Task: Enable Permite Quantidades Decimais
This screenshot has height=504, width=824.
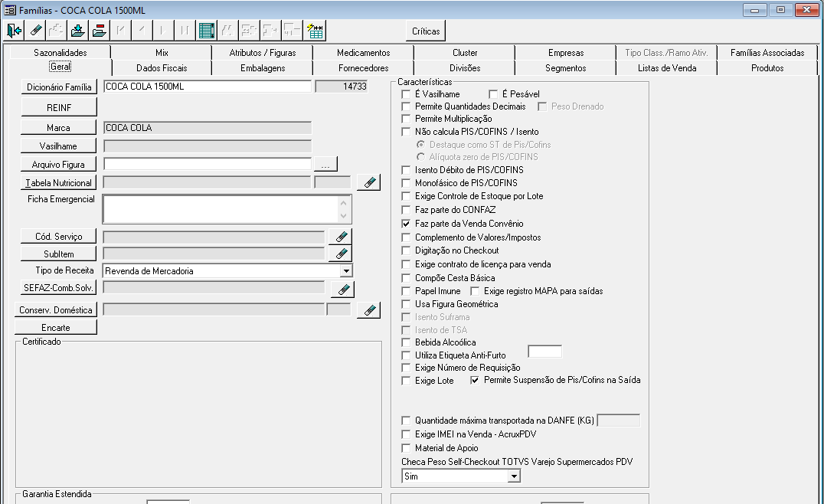Action: click(x=406, y=106)
